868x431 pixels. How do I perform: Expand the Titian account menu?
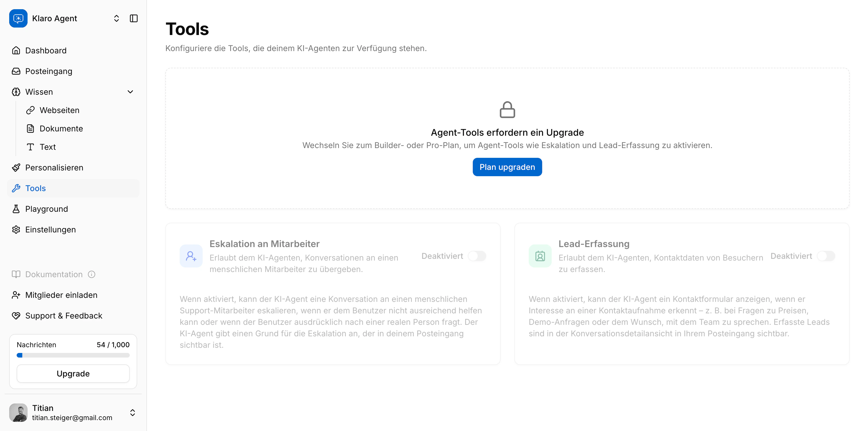click(x=132, y=412)
